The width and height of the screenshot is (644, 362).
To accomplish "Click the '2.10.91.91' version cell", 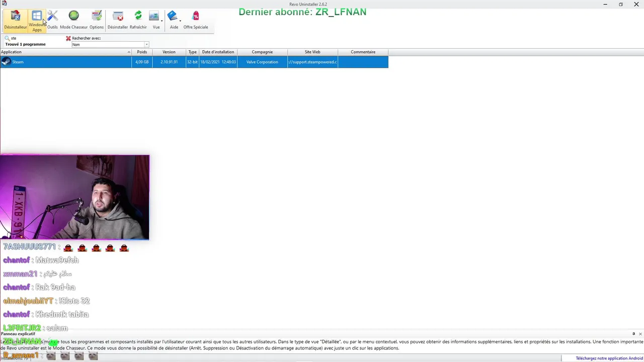I will point(169,62).
